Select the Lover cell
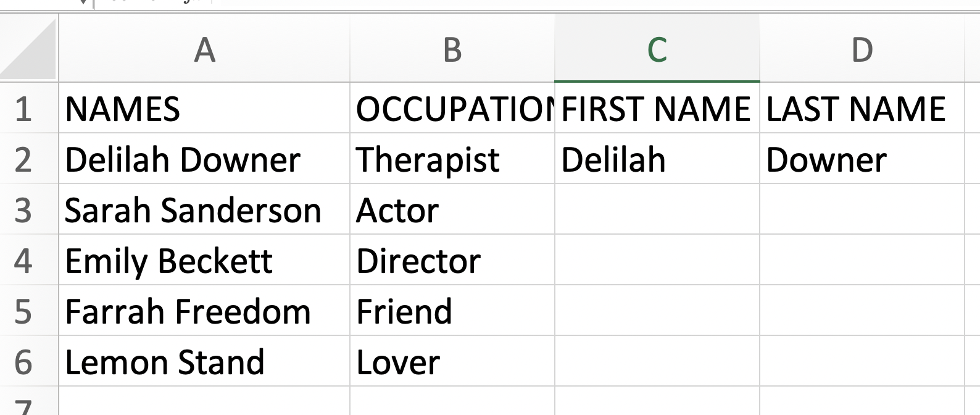Image resolution: width=980 pixels, height=415 pixels. (x=452, y=361)
